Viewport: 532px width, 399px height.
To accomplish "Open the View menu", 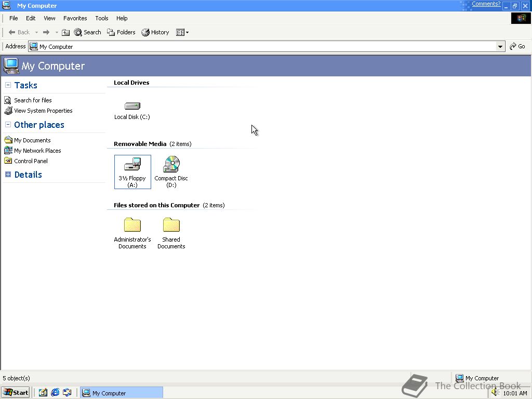I will 49,18.
